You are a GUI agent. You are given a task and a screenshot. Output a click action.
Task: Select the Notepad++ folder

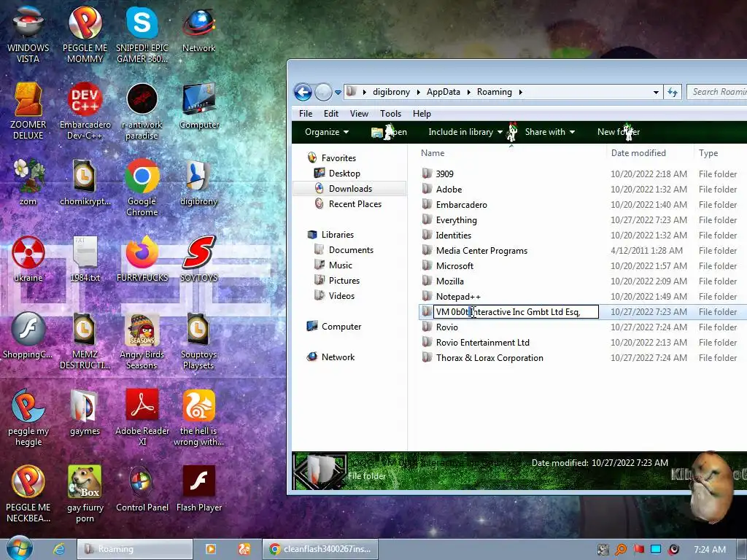458,296
